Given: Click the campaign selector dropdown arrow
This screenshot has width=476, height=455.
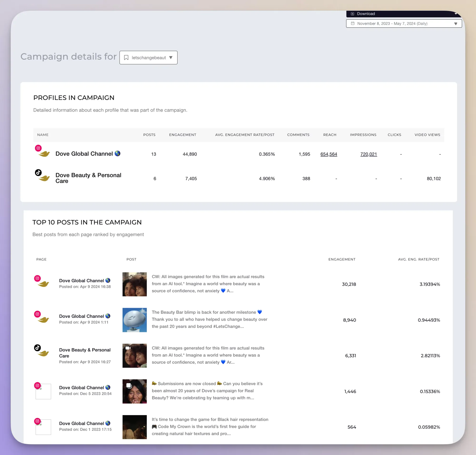Looking at the screenshot, I should [x=171, y=58].
